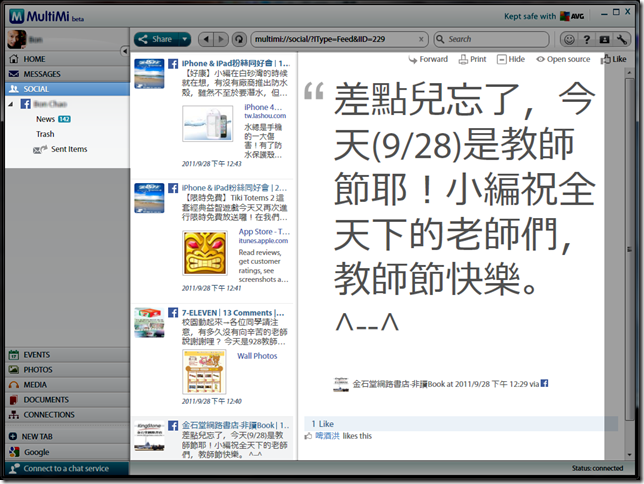Collapse the Facebook account tree node
This screenshot has height=484, width=644.
click(11, 104)
